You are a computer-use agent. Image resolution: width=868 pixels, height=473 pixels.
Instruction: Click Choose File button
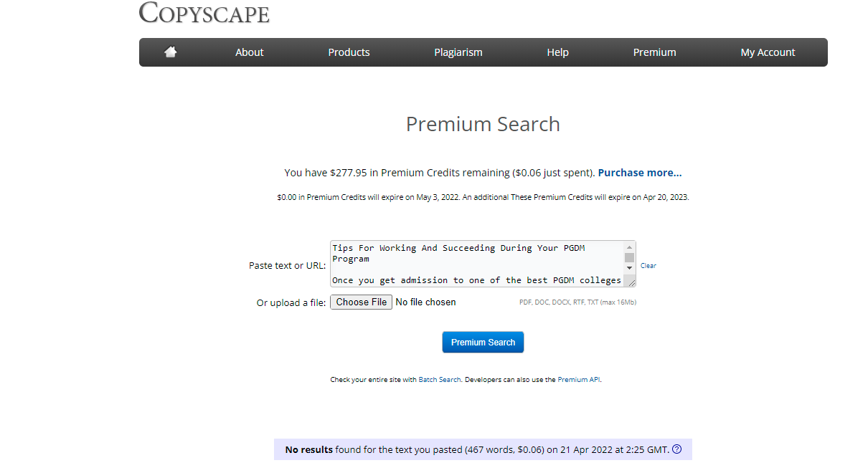tap(362, 302)
